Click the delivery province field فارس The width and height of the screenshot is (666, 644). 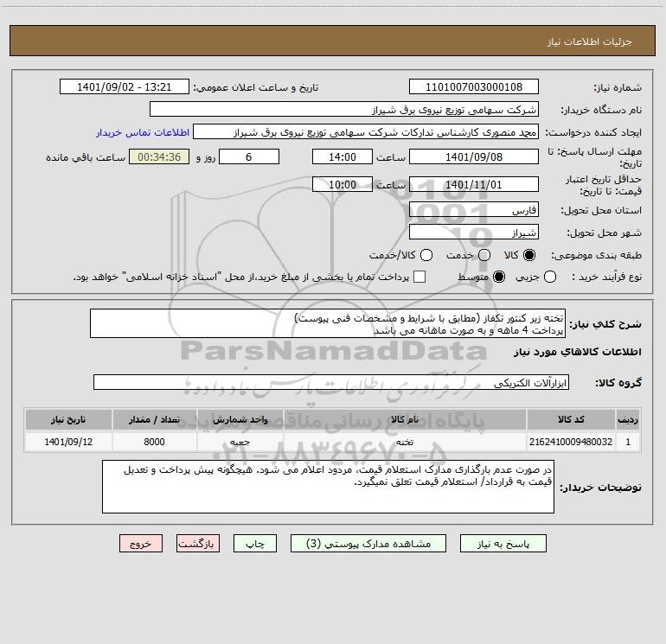[x=474, y=209]
